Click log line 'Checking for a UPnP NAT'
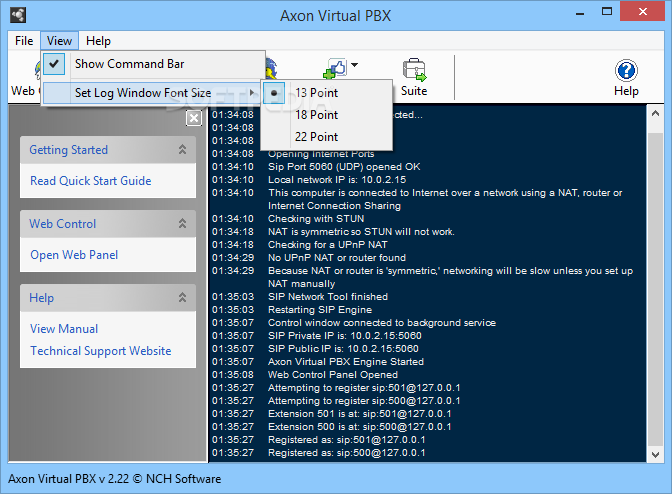Image resolution: width=672 pixels, height=494 pixels. [x=327, y=245]
